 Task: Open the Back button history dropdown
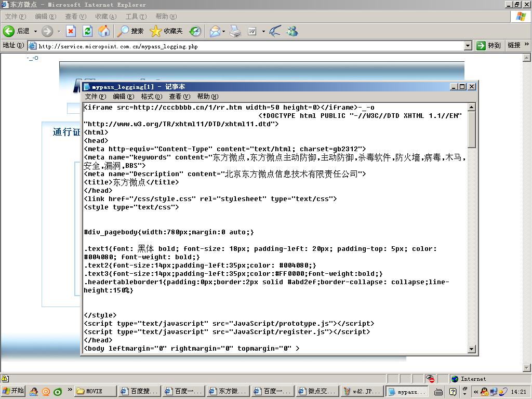[x=35, y=32]
